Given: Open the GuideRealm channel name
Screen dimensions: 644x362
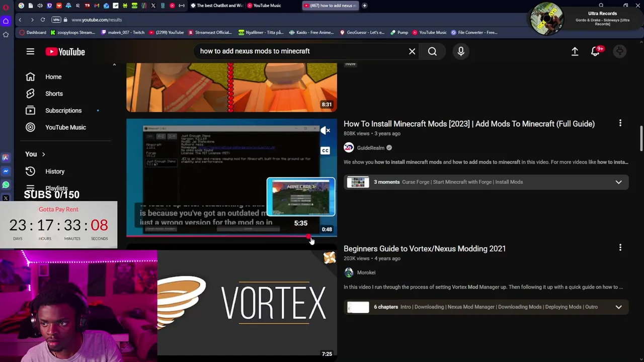Looking at the screenshot, I should 370,148.
